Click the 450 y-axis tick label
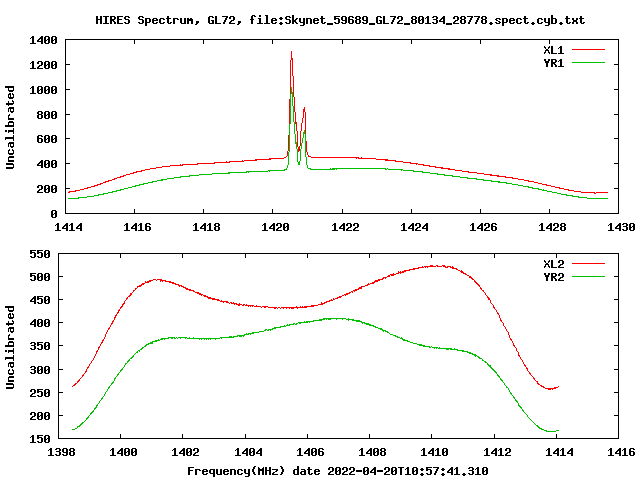This screenshot has height=480, width=640. 40,300
